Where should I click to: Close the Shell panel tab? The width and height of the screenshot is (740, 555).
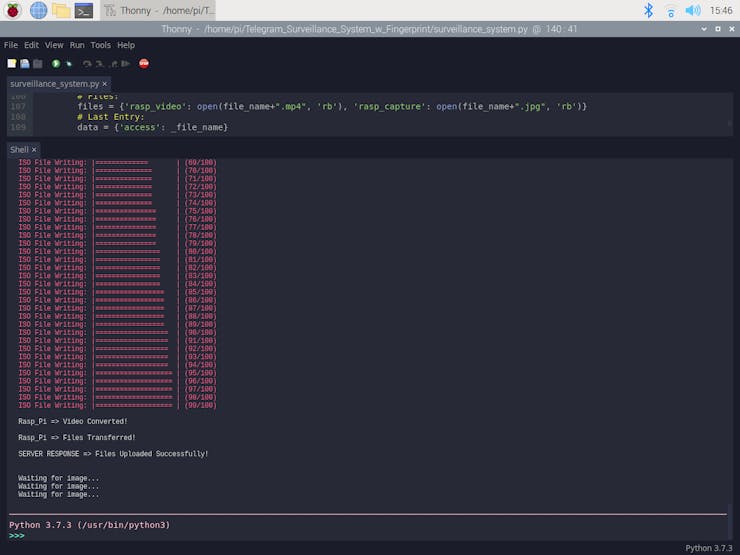coord(33,150)
